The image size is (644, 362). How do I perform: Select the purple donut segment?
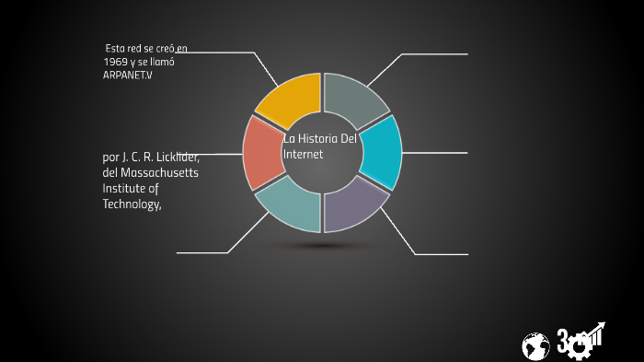click(352, 206)
